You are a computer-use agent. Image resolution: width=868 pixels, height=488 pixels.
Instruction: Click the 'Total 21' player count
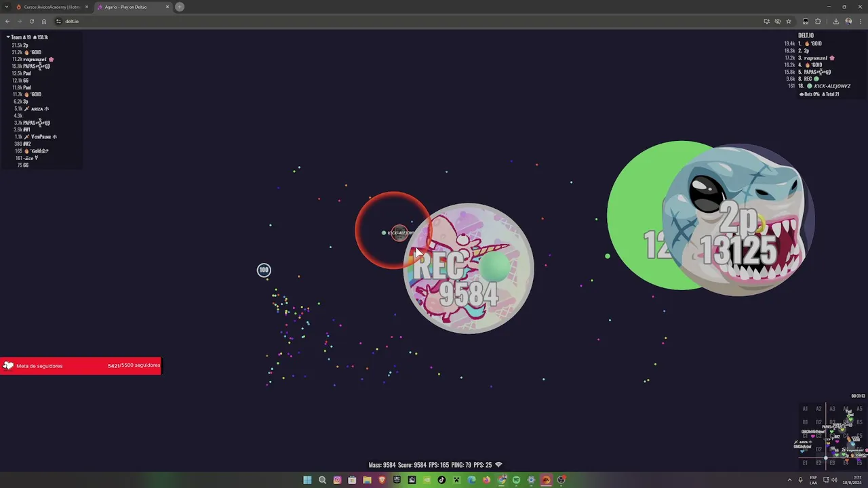pyautogui.click(x=832, y=94)
